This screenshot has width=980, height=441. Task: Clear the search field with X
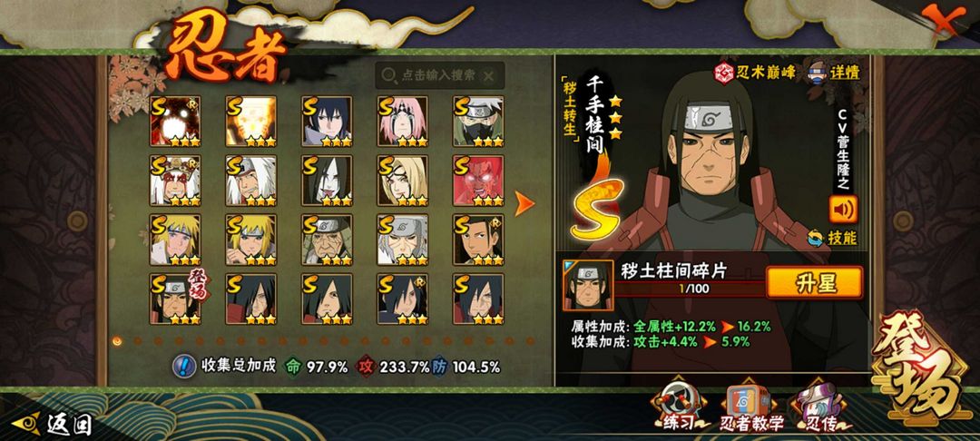coord(489,75)
